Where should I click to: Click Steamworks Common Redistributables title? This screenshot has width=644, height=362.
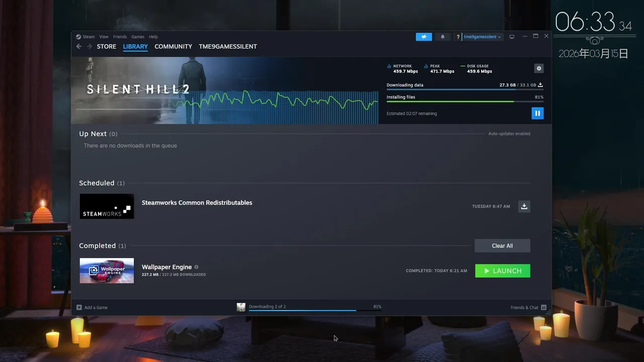[x=197, y=203]
